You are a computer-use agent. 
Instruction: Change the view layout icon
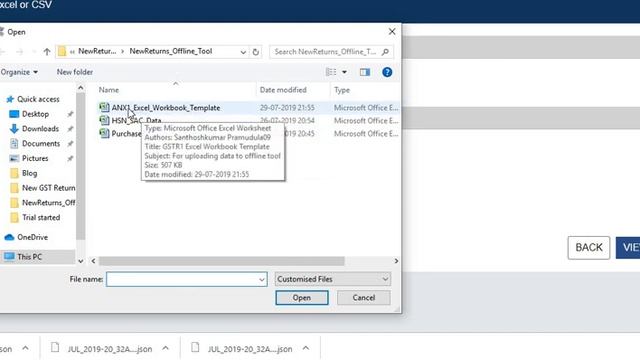(331, 72)
